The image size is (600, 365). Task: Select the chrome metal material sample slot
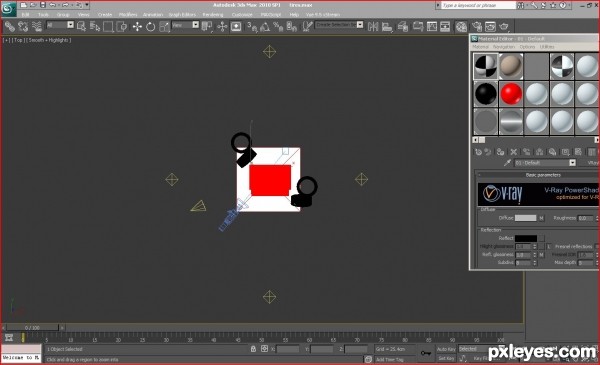(511, 122)
